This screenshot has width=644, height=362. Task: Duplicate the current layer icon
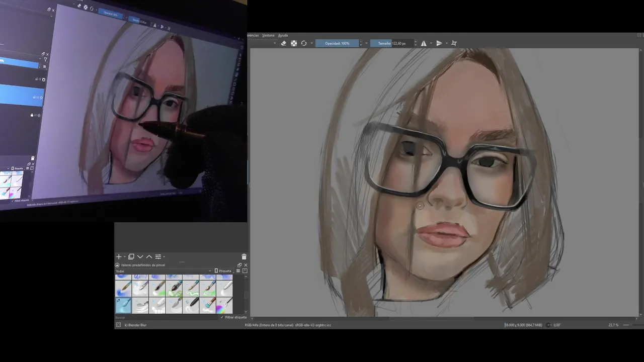pyautogui.click(x=131, y=256)
